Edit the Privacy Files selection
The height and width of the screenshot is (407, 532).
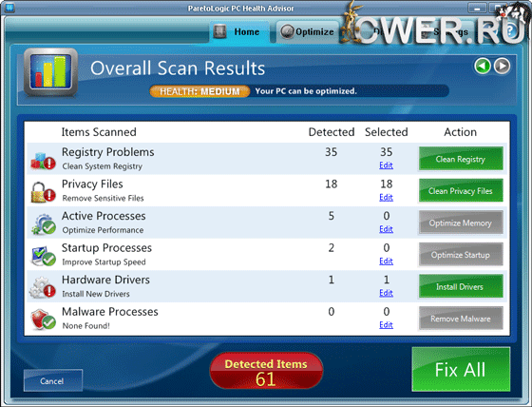[386, 197]
